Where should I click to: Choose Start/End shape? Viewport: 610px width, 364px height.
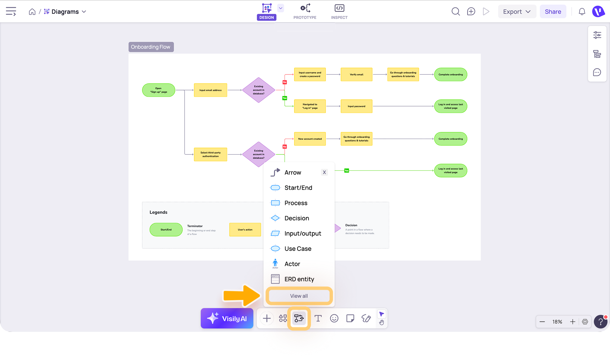(x=299, y=188)
